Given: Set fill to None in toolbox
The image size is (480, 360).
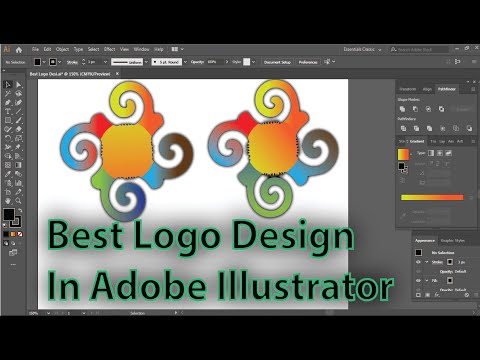Looking at the screenshot, I should click(x=20, y=234).
